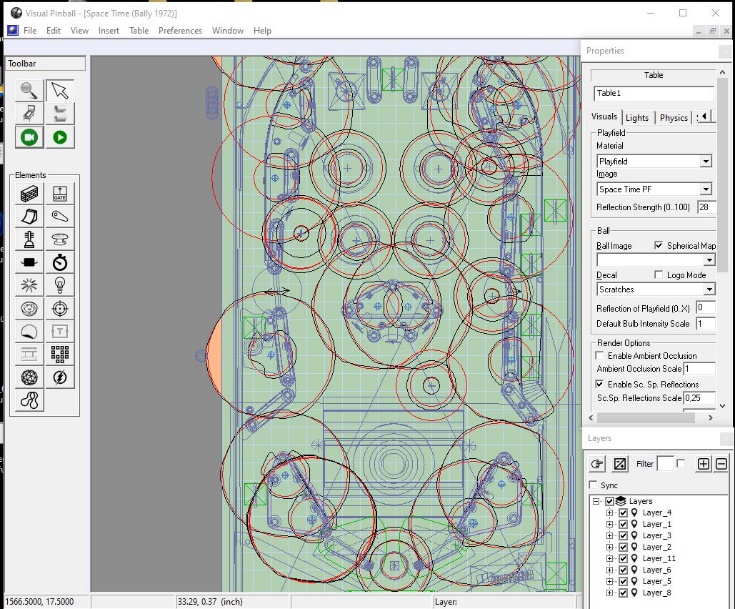
Task: Select the EM Reel element tool
Action: tap(29, 354)
